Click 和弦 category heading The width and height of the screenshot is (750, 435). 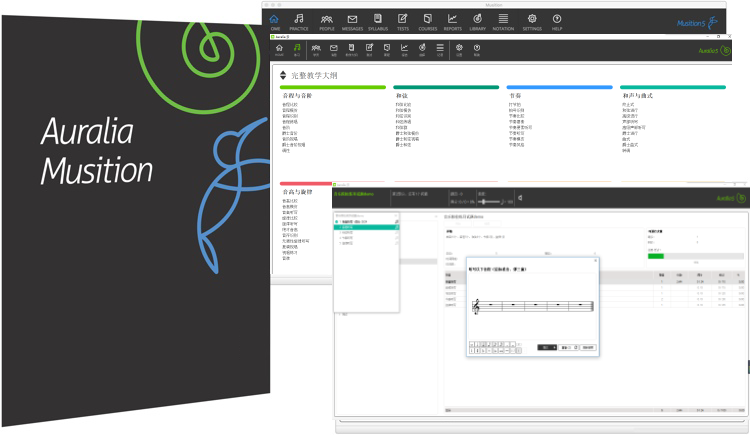(x=402, y=96)
